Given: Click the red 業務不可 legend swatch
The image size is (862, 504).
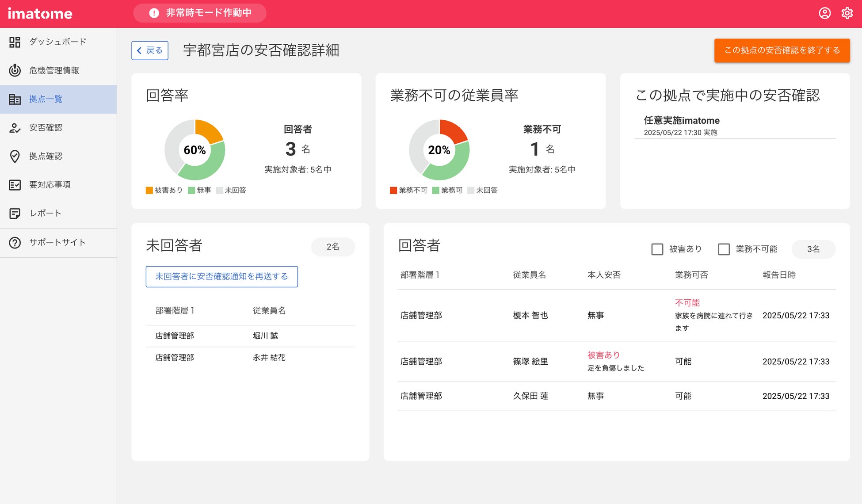Looking at the screenshot, I should [393, 190].
